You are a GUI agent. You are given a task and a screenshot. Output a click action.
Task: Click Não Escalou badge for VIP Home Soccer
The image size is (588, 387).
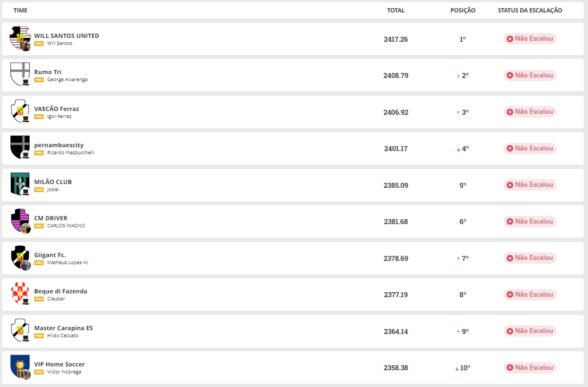point(529,368)
